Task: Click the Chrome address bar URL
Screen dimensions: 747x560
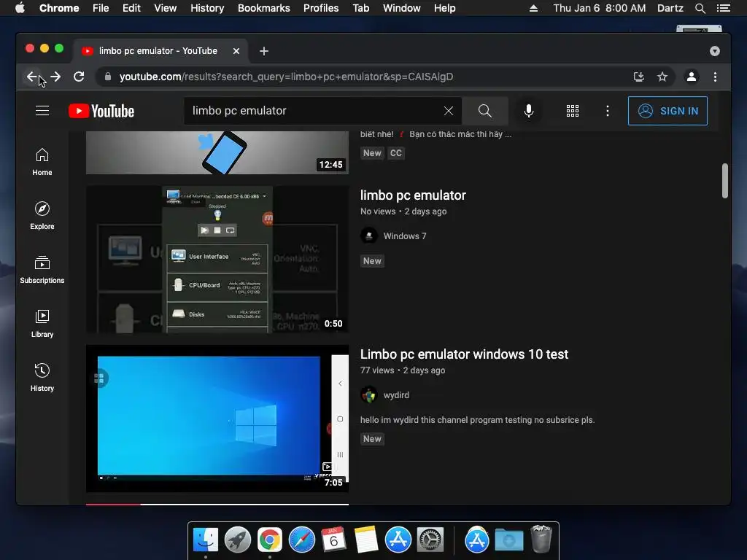Action: point(286,77)
